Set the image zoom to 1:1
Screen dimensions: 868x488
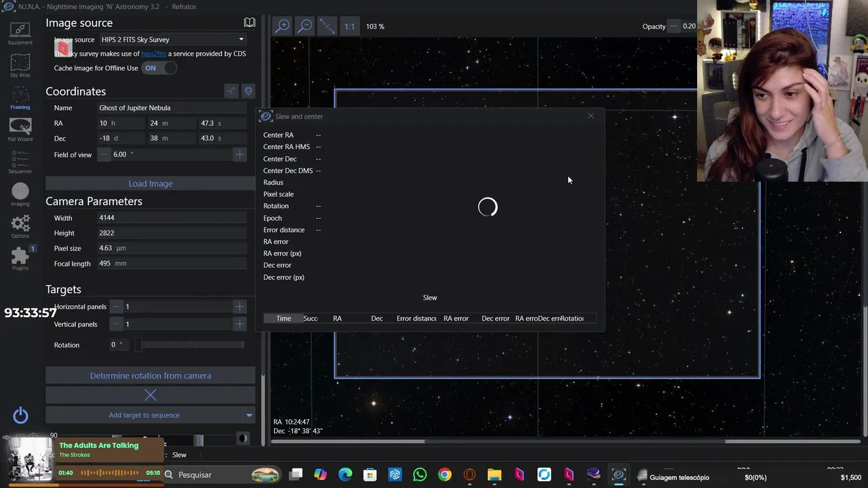pos(349,26)
